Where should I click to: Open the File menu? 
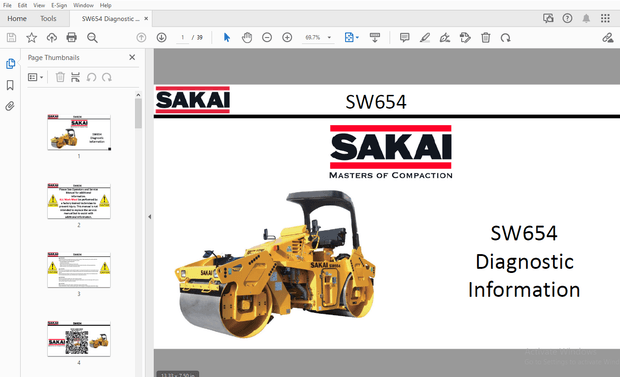click(7, 5)
